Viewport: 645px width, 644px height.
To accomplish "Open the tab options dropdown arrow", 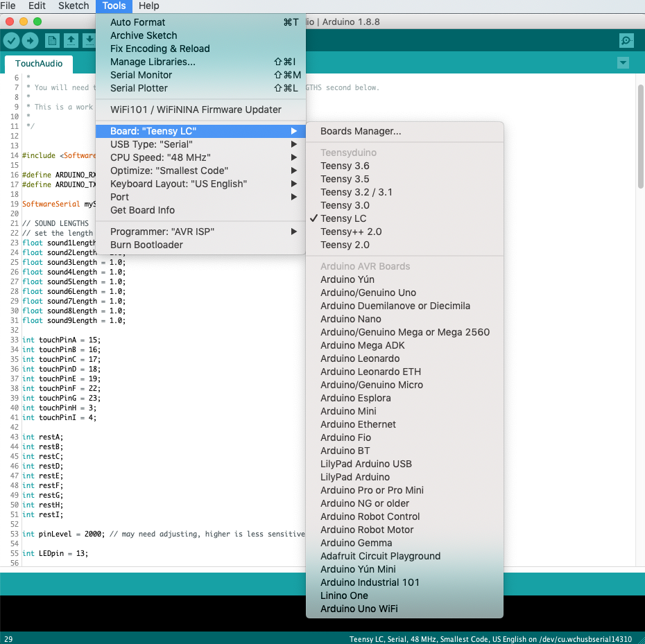I will point(623,63).
